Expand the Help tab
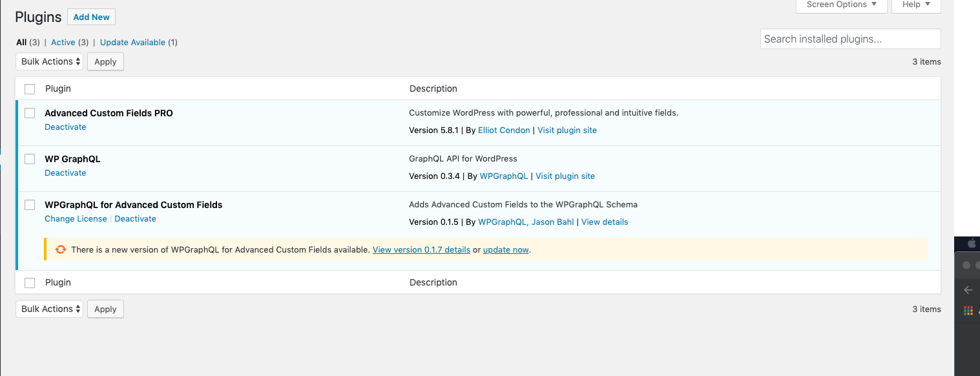 (916, 5)
